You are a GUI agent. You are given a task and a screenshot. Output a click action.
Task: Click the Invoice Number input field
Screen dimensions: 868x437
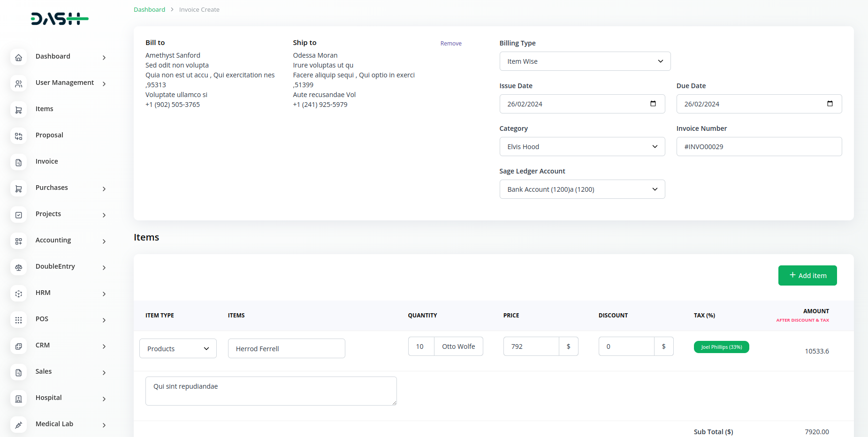(759, 147)
